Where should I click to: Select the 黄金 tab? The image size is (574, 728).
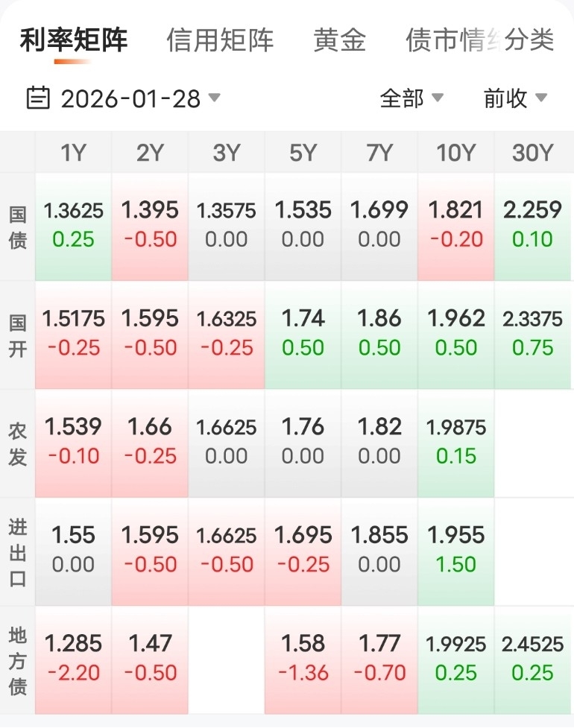pyautogui.click(x=339, y=39)
